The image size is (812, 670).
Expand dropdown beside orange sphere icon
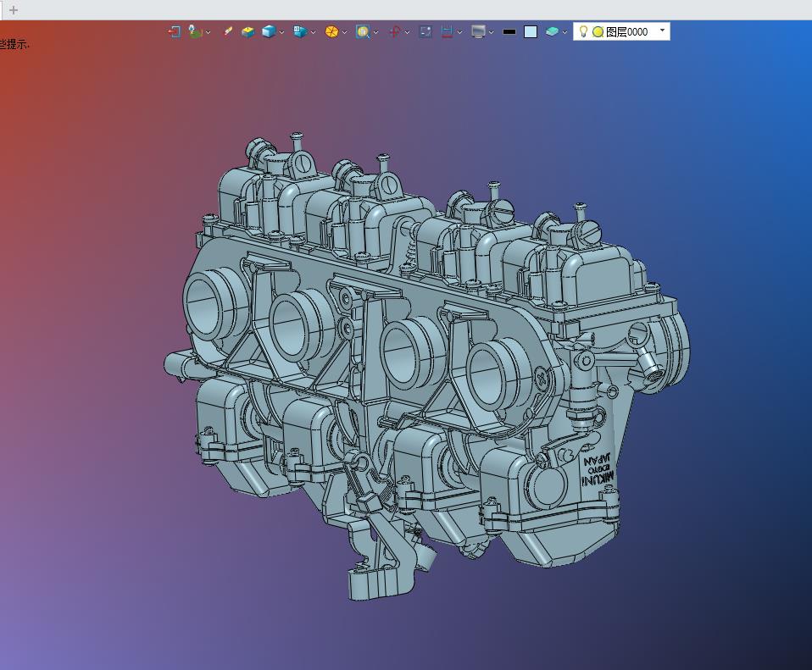point(345,32)
